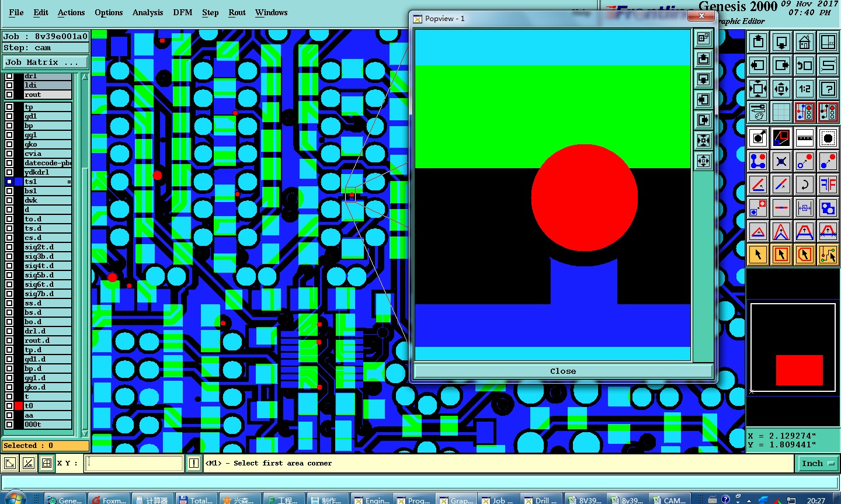Click the delete X point icon
This screenshot has width=841, height=504.
[781, 161]
